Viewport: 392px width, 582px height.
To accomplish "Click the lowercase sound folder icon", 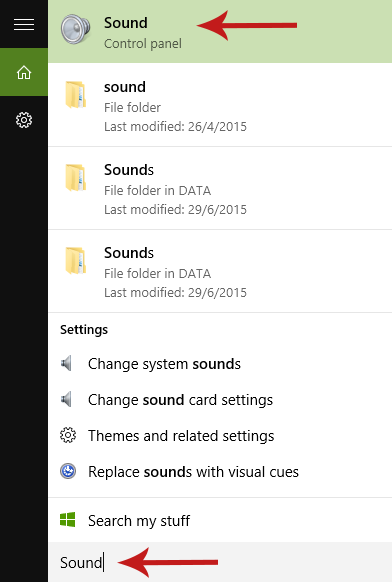I will click(76, 95).
